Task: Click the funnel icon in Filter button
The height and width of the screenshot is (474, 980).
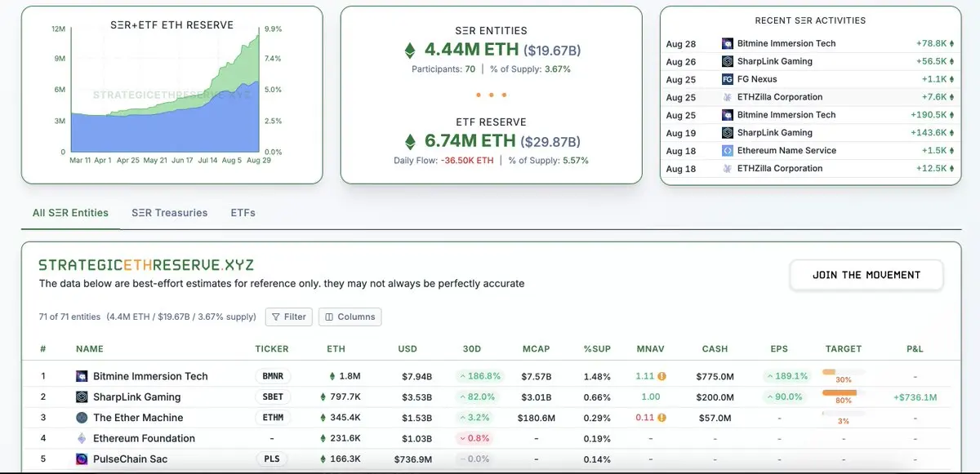Action: pyautogui.click(x=276, y=317)
